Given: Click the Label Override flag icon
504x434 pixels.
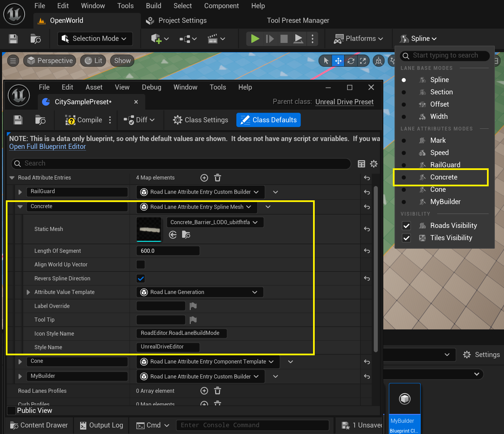Looking at the screenshot, I should (x=193, y=306).
